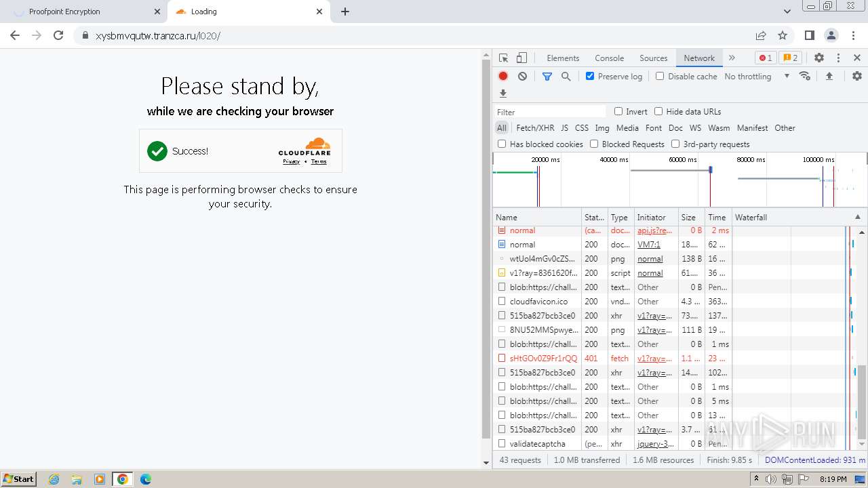Image resolution: width=868 pixels, height=488 pixels.
Task: Open network panel settings gear
Action: coord(857,76)
